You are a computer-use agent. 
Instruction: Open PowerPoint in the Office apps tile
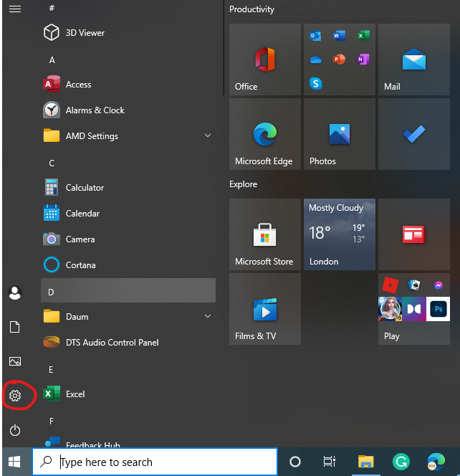[x=339, y=59]
